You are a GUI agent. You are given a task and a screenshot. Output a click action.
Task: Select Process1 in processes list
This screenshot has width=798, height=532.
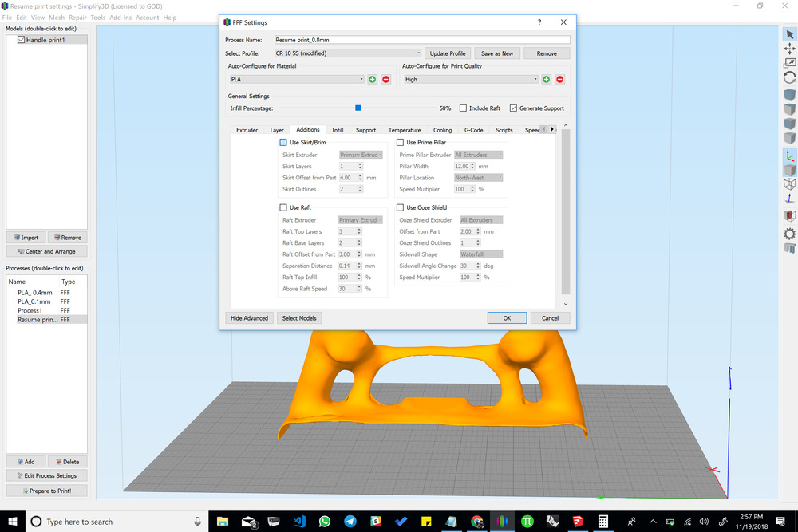pyautogui.click(x=47, y=311)
